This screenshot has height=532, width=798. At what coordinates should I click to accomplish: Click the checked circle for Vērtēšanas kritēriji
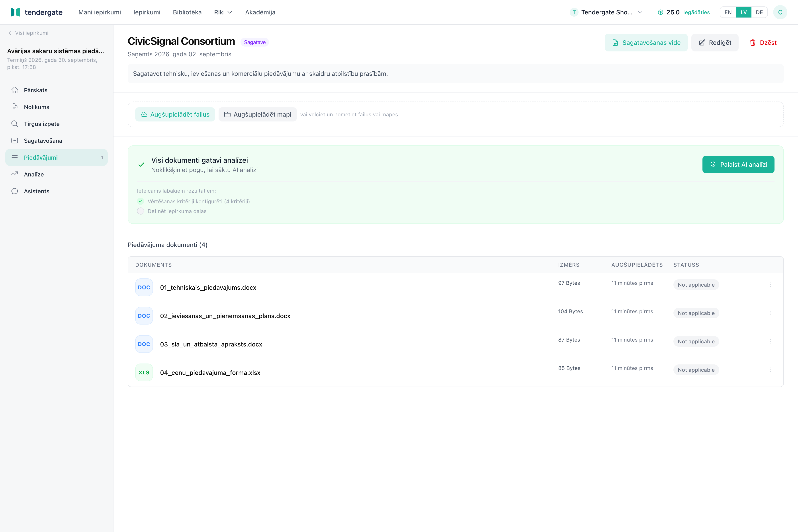click(x=141, y=201)
